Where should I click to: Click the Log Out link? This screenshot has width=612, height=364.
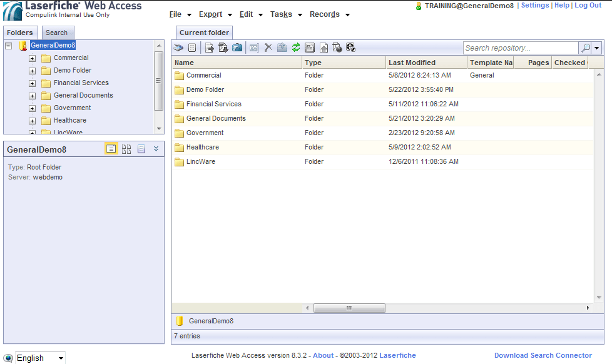coord(588,5)
